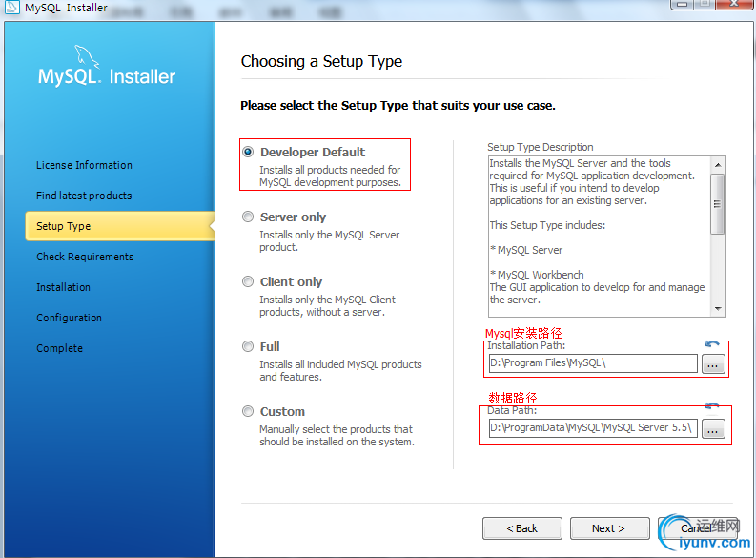The width and height of the screenshot is (756, 558).
Task: Click the MySQL dolphin logo
Action: [87, 56]
